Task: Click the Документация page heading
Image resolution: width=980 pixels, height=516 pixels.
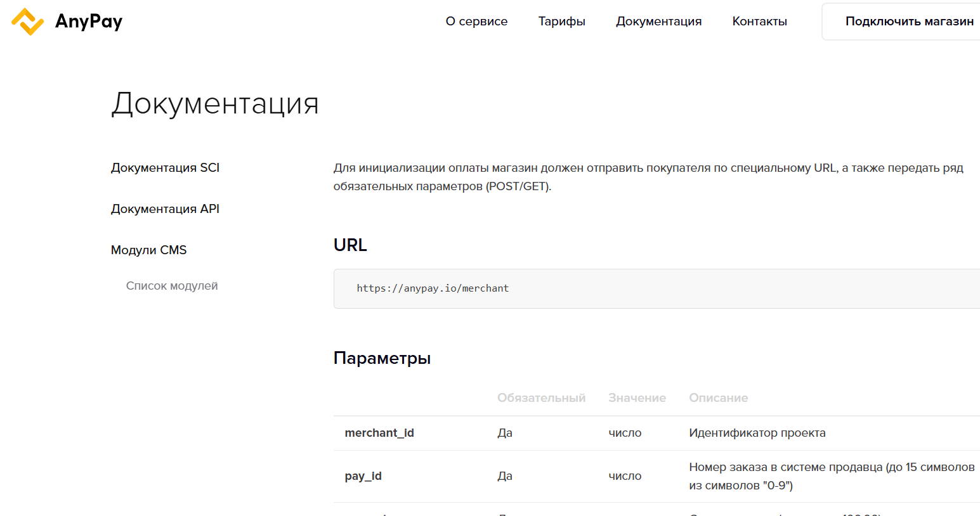Action: (x=215, y=104)
